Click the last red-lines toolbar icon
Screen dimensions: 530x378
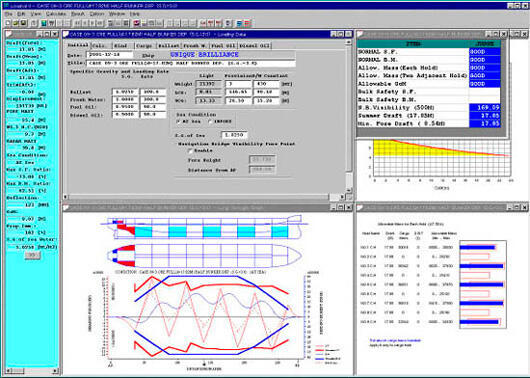(x=247, y=23)
